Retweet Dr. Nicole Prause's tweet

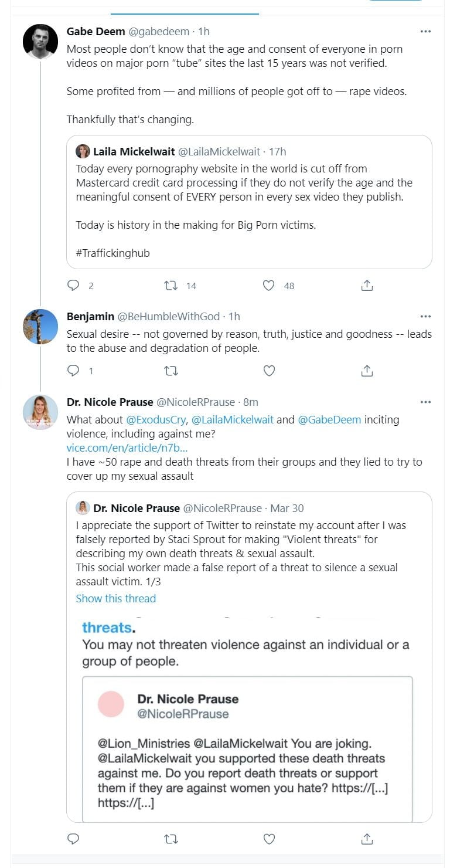tap(171, 839)
